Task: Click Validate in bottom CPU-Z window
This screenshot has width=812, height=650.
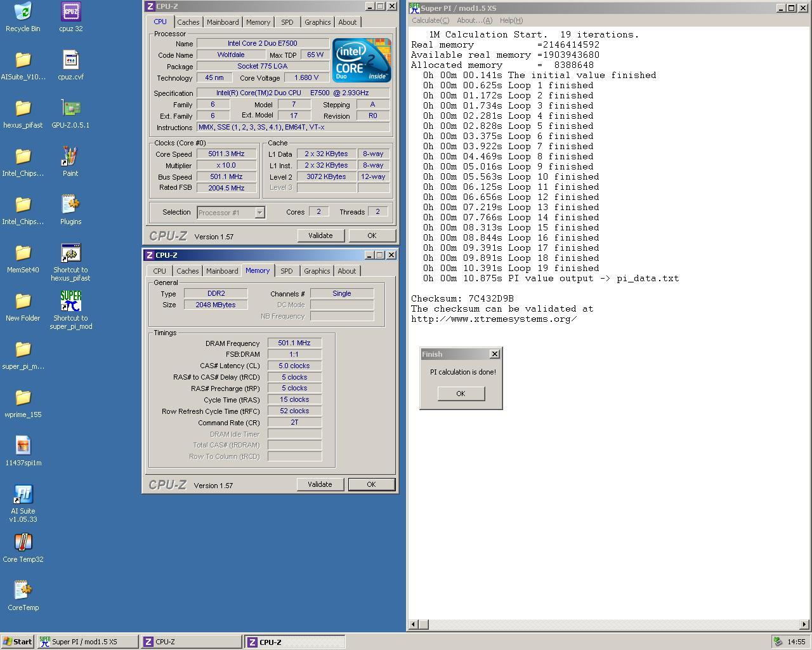Action: [320, 484]
